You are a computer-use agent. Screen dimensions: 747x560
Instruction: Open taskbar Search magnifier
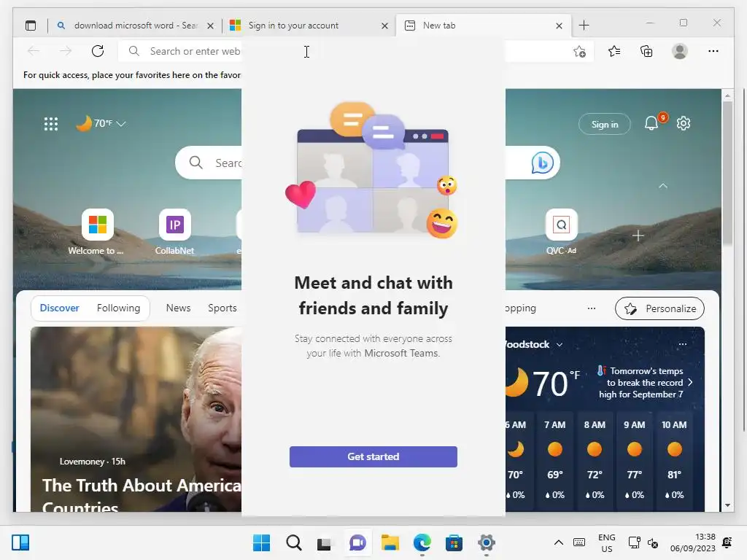pos(294,542)
